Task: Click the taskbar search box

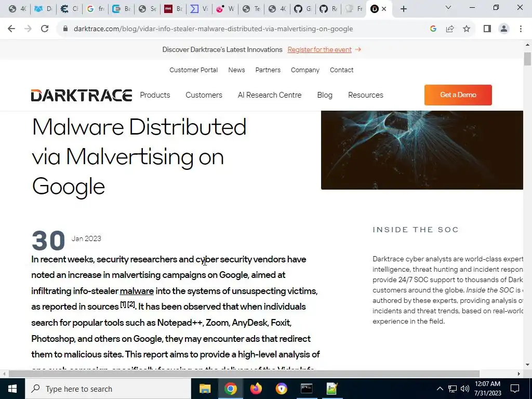Action: click(108, 389)
